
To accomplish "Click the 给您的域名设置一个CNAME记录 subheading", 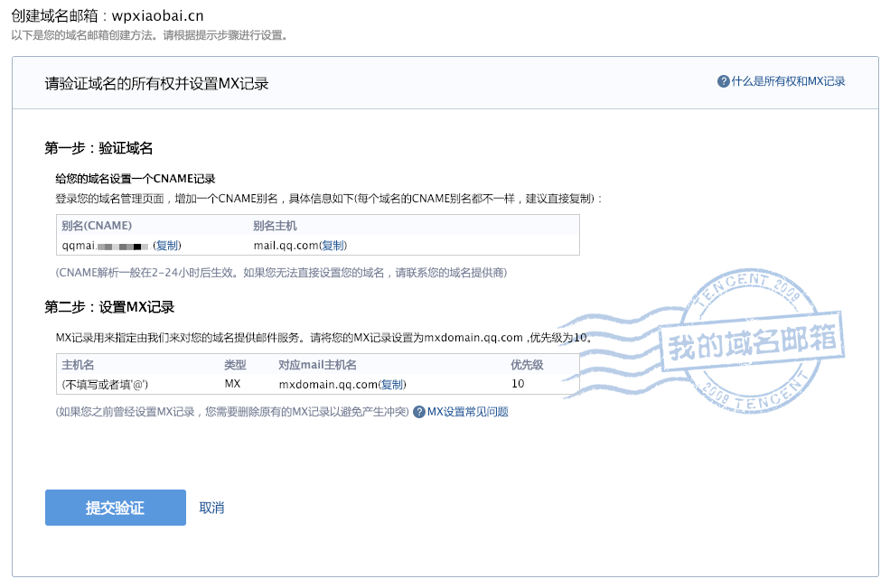I will 136,179.
